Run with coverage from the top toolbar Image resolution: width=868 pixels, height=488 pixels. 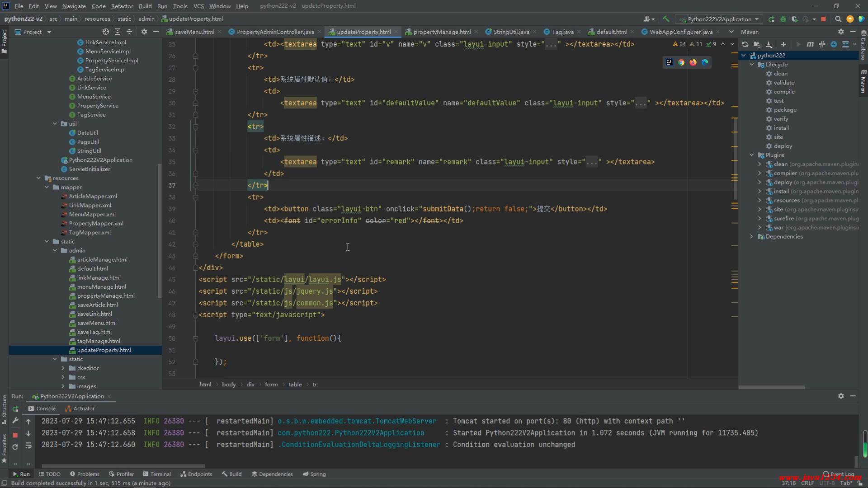coord(794,19)
